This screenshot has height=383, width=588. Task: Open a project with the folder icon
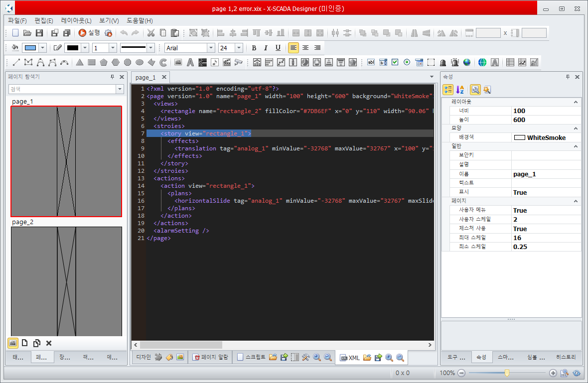click(27, 33)
